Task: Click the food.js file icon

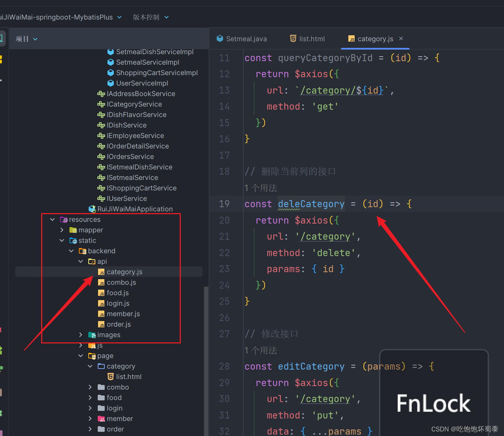Action: 101,293
